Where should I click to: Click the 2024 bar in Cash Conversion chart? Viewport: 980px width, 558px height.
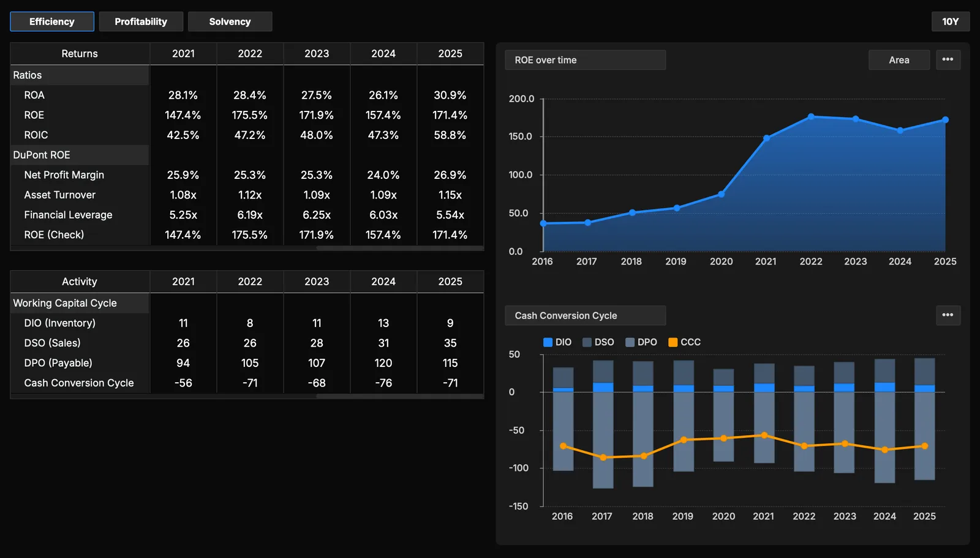(x=884, y=421)
